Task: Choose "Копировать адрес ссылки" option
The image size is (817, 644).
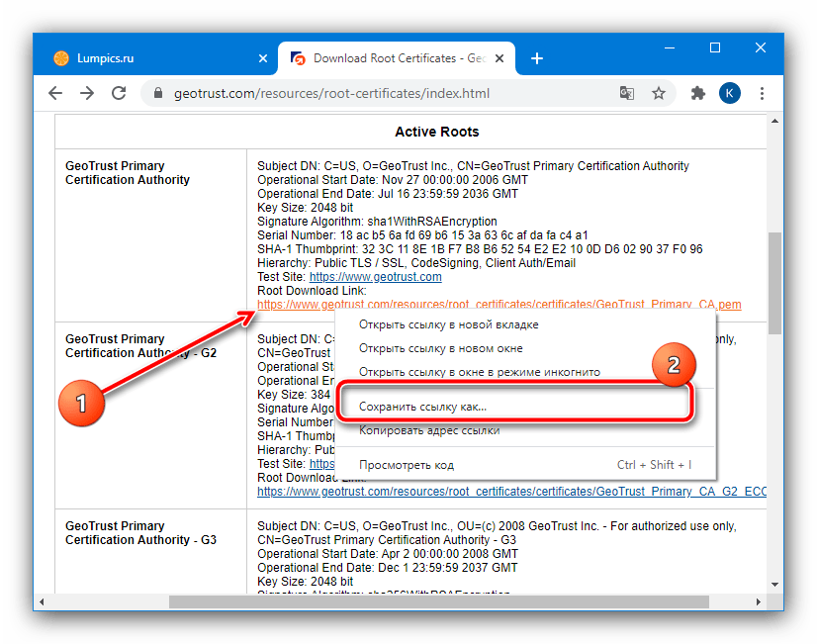Action: tap(429, 430)
